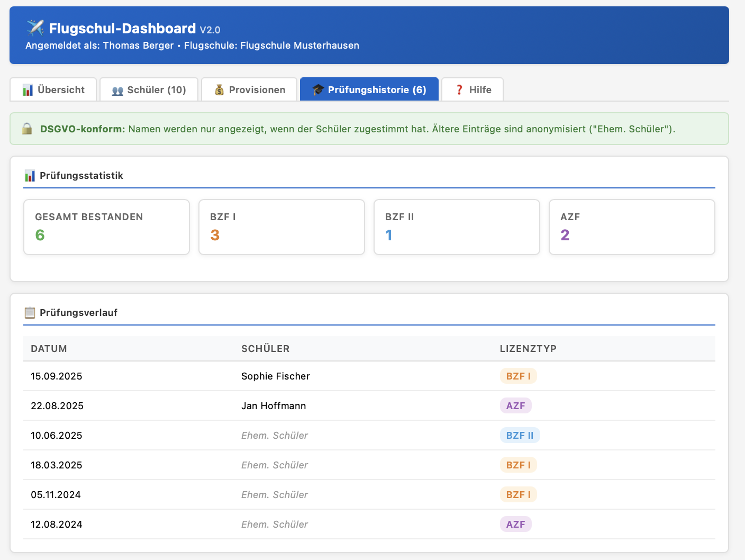Click the graduation cap icon on Prüfungshistorie
Screen dimensions: 745x560
317,90
